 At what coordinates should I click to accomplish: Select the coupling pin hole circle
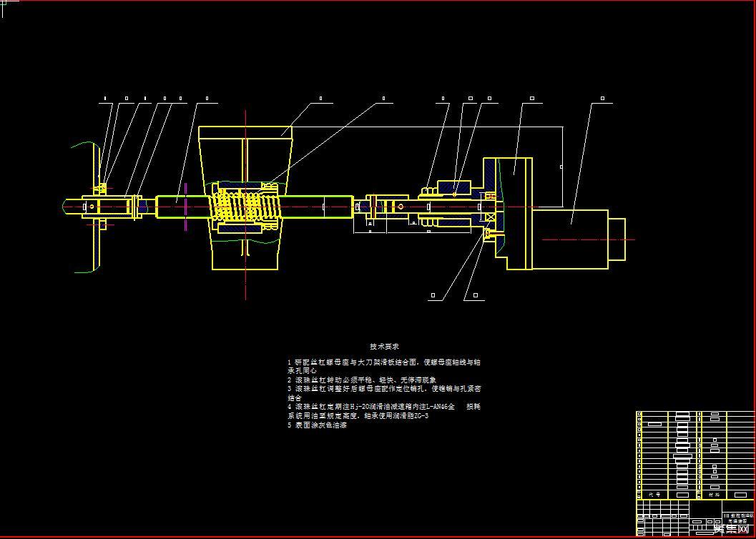pyautogui.click(x=401, y=207)
